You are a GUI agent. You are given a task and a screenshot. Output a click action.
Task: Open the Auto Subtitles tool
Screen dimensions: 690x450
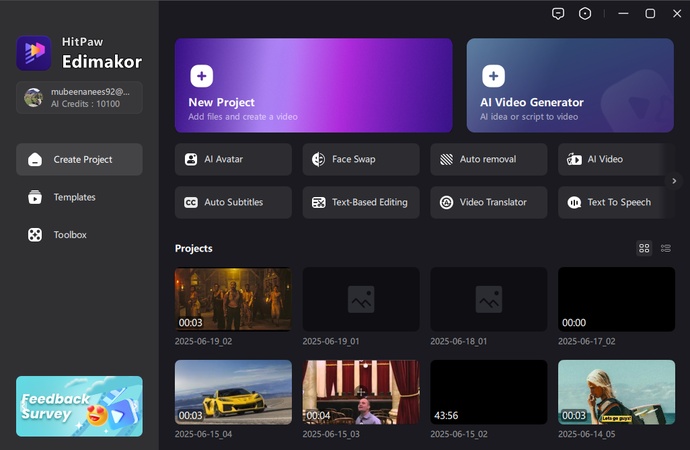233,202
